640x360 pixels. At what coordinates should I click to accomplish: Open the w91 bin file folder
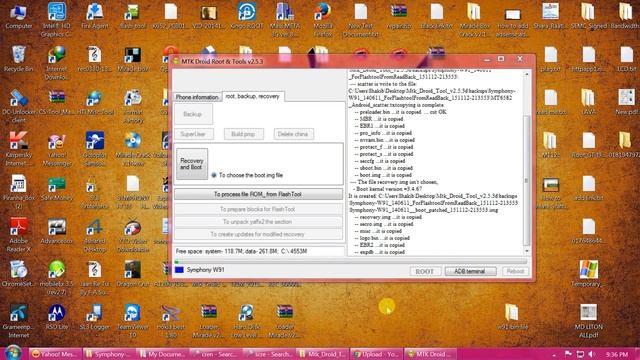(x=512, y=317)
